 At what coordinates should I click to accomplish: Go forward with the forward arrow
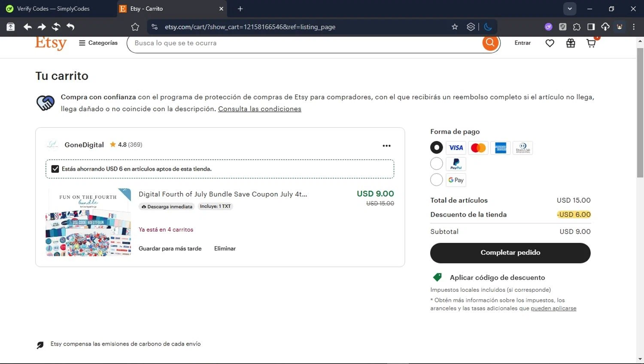coord(42,27)
